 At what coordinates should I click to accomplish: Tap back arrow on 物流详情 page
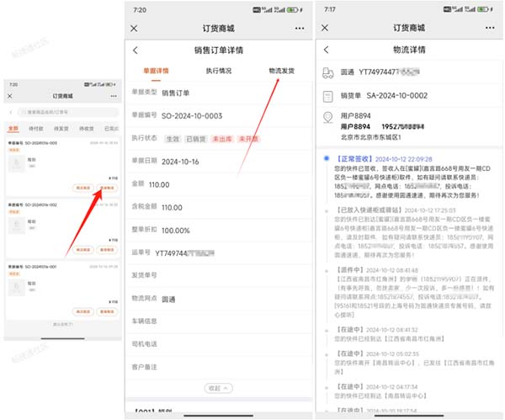tap(327, 51)
